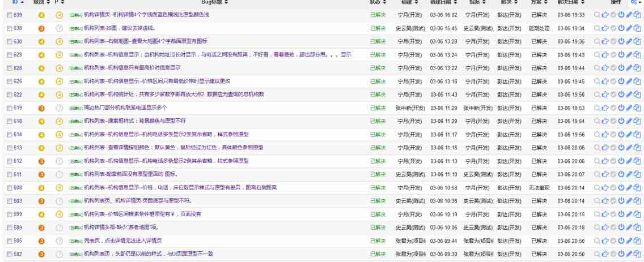The width and height of the screenshot is (644, 262).
Task: Click the close (power) icon for bug 639
Action: [x=621, y=15]
